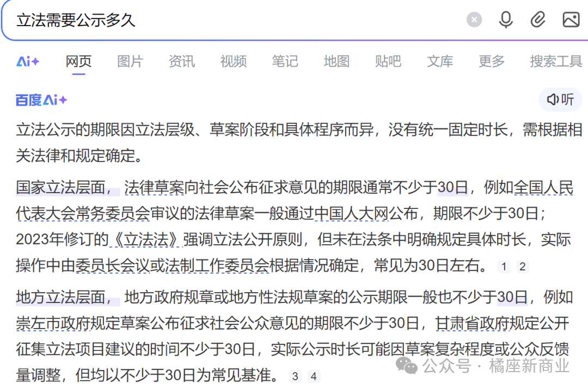This screenshot has height=389, width=588.
Task: Open the 委员长会议 link
Action: tap(112, 265)
